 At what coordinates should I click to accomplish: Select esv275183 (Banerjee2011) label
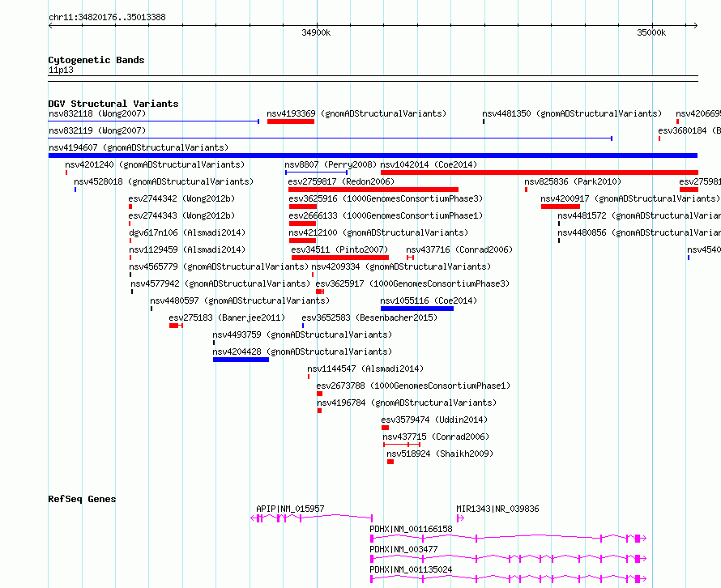coord(227,317)
